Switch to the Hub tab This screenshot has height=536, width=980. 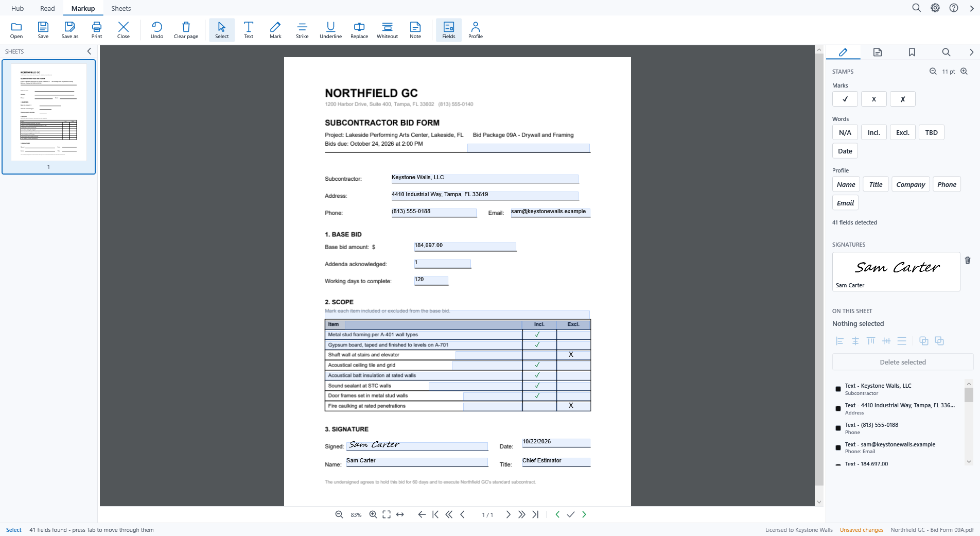tap(17, 8)
